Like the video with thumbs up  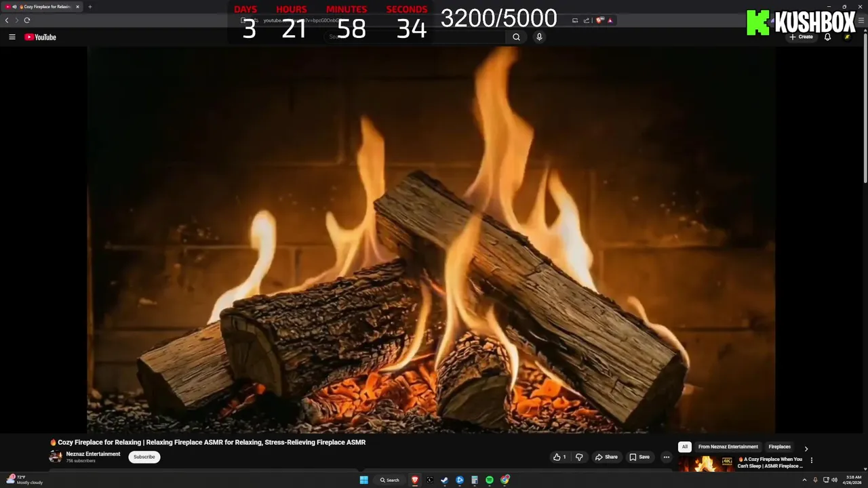point(559,457)
